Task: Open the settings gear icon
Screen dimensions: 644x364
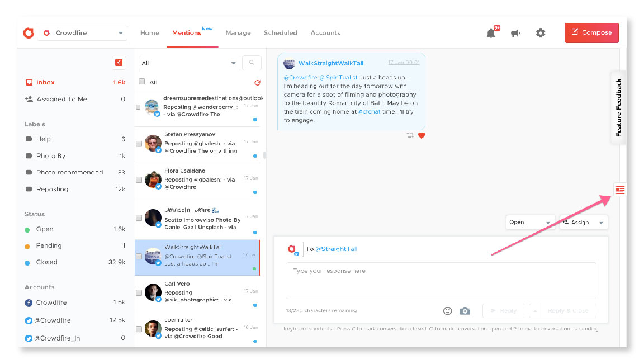Action: click(541, 33)
